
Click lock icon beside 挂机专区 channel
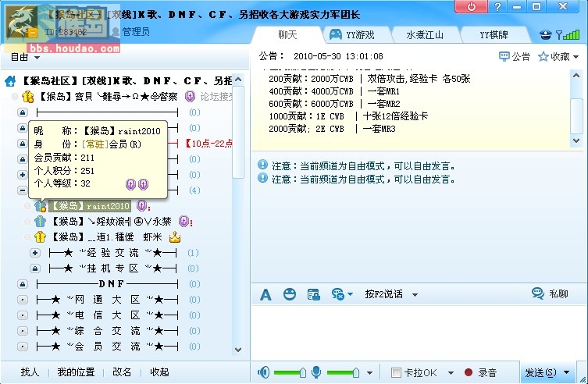click(35, 268)
